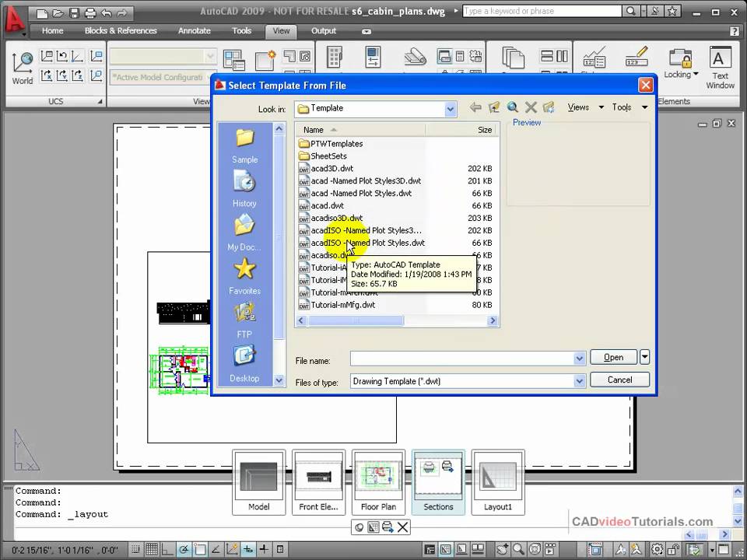Click the Plot printer icon in quick access toolbar

click(x=90, y=13)
